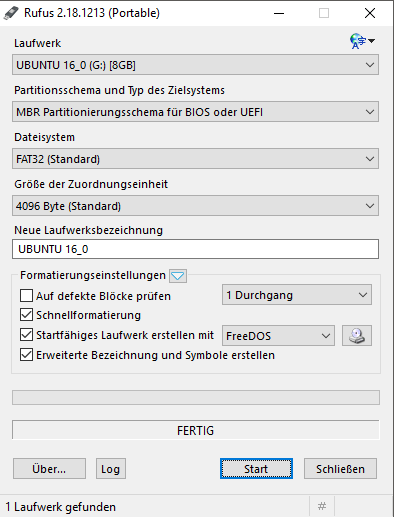Toggle advanced format options arrow

point(178,276)
